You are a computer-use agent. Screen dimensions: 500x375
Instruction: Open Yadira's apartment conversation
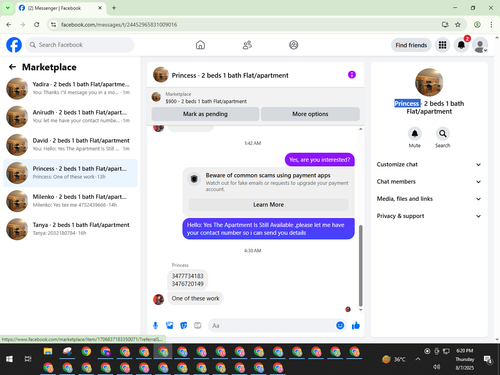click(70, 88)
